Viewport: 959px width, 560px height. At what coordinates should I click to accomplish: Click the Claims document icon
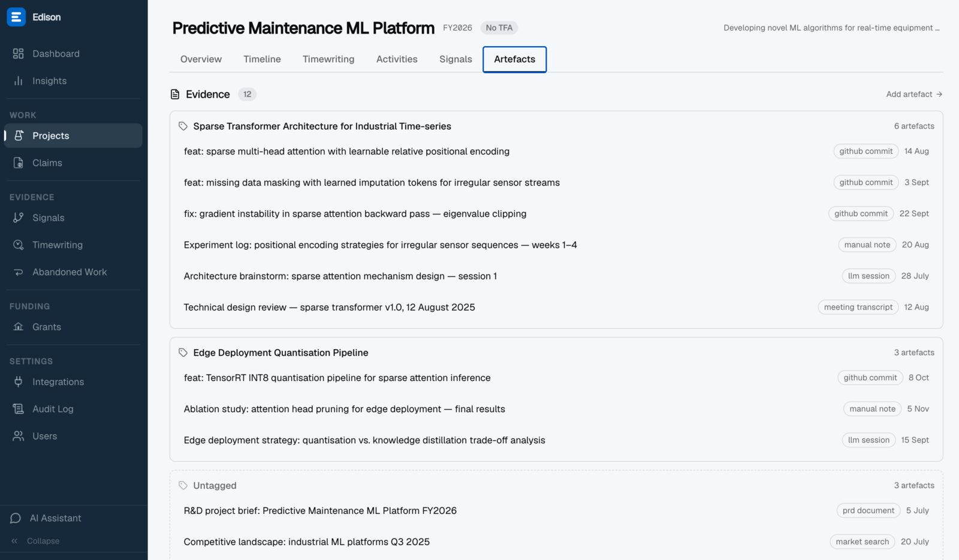point(18,163)
